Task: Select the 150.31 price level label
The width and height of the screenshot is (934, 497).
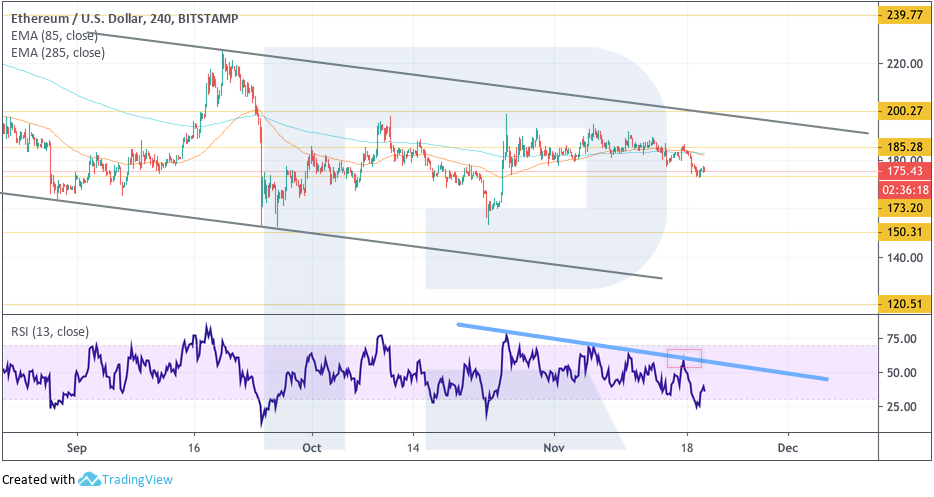Action: click(903, 232)
